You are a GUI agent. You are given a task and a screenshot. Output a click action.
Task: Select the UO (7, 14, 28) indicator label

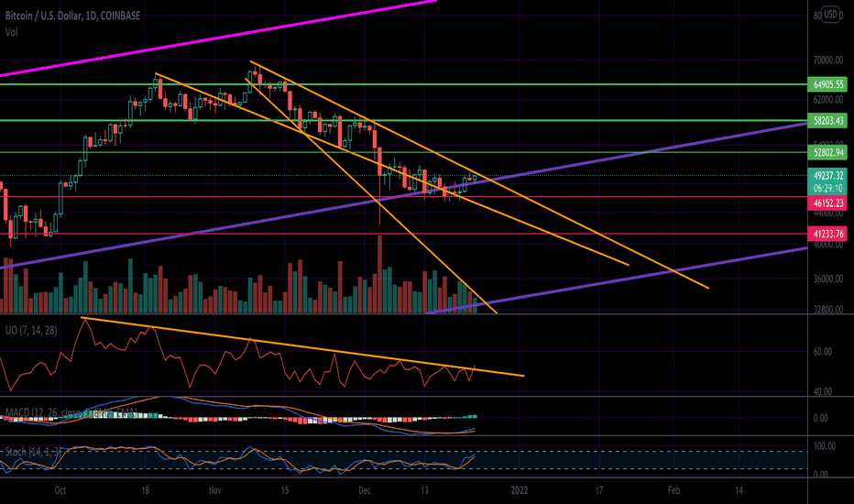[31, 330]
